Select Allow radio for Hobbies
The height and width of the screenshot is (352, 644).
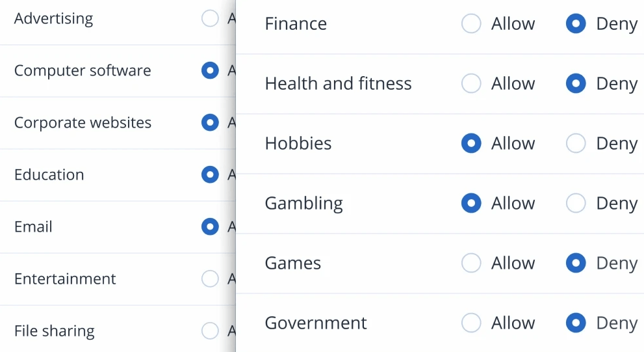coord(471,144)
